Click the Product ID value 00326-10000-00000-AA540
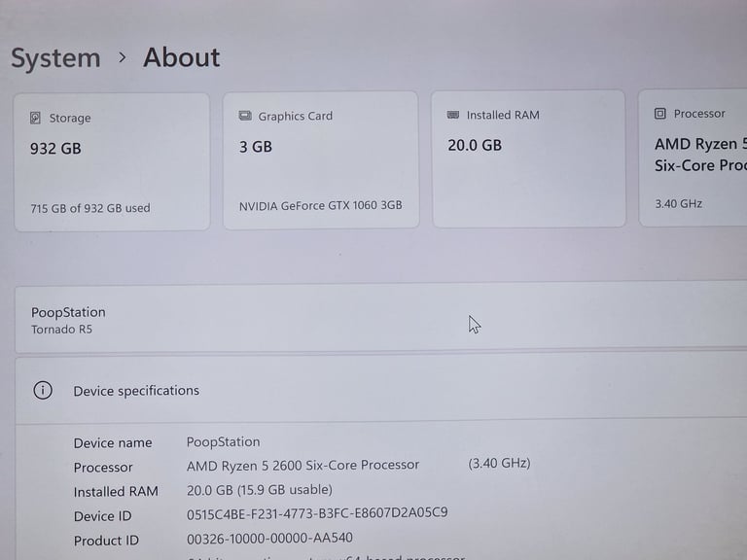This screenshot has height=560, width=747. tap(269, 538)
